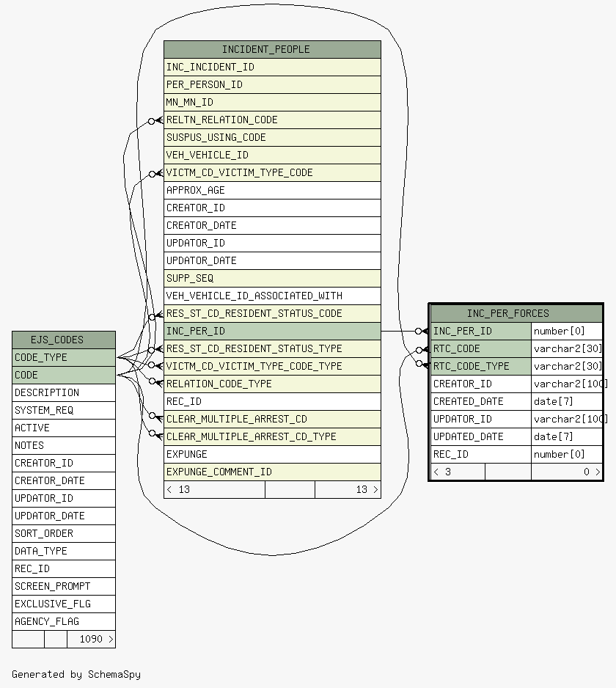
Task: Click INC_PER_FORCES children count '0 >'
Action: (567, 472)
